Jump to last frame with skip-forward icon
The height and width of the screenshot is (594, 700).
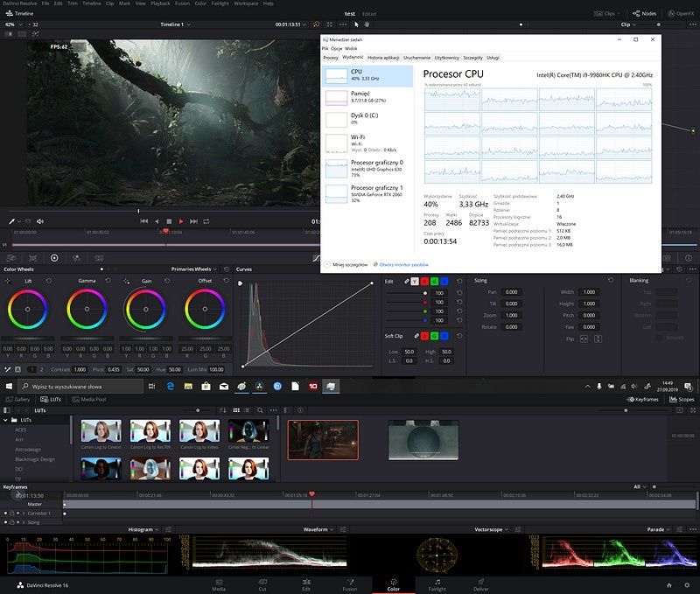[x=193, y=221]
